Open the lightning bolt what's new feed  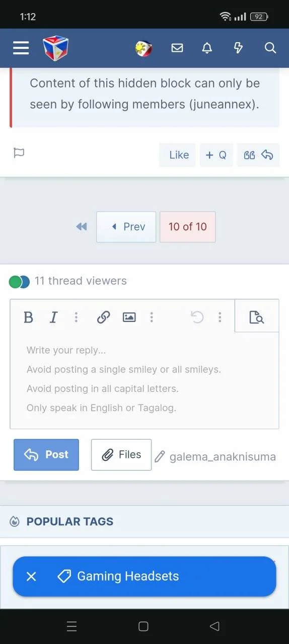239,48
